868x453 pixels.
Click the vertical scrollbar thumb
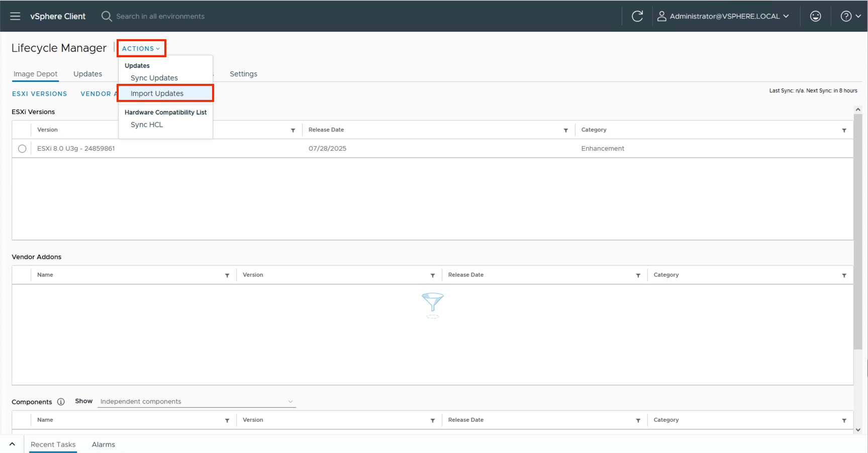coord(858,232)
